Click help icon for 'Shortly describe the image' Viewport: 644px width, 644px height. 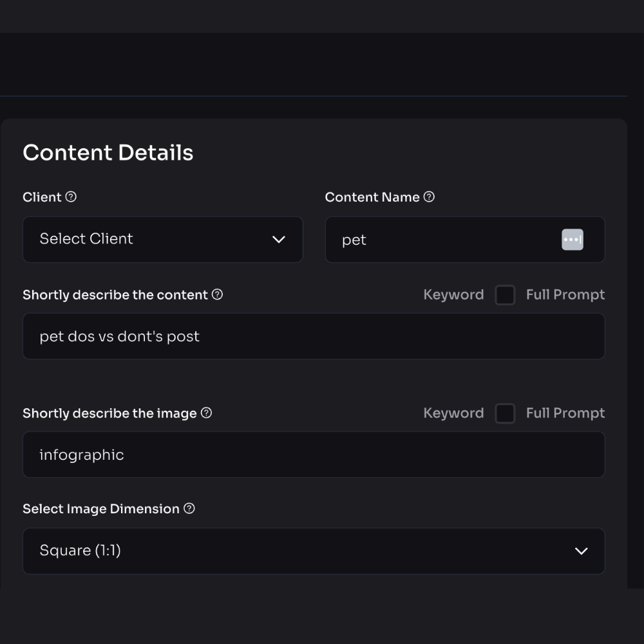[x=206, y=413]
